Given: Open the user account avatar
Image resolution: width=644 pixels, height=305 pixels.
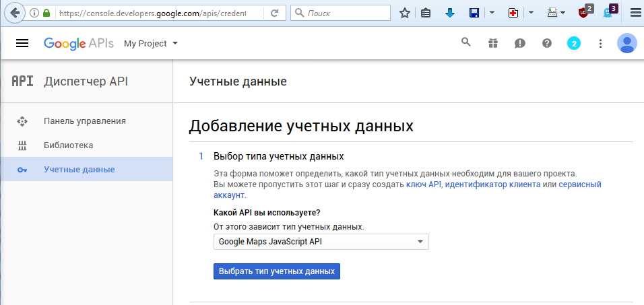Looking at the screenshot, I should tap(626, 43).
